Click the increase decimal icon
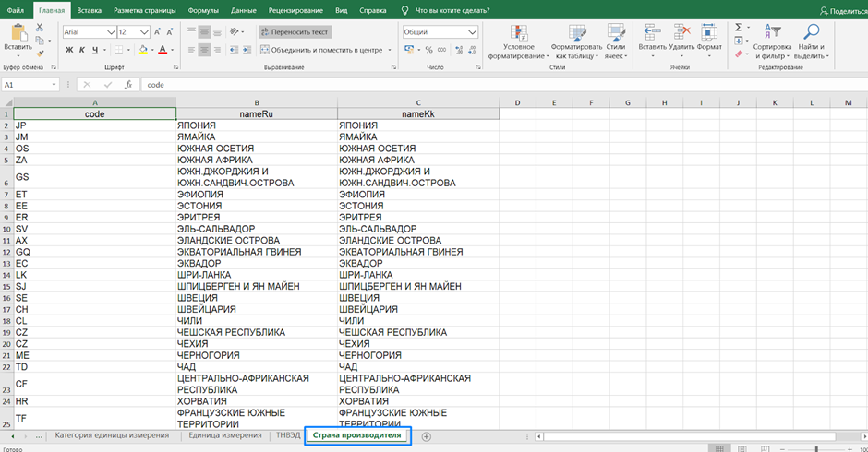 459,50
